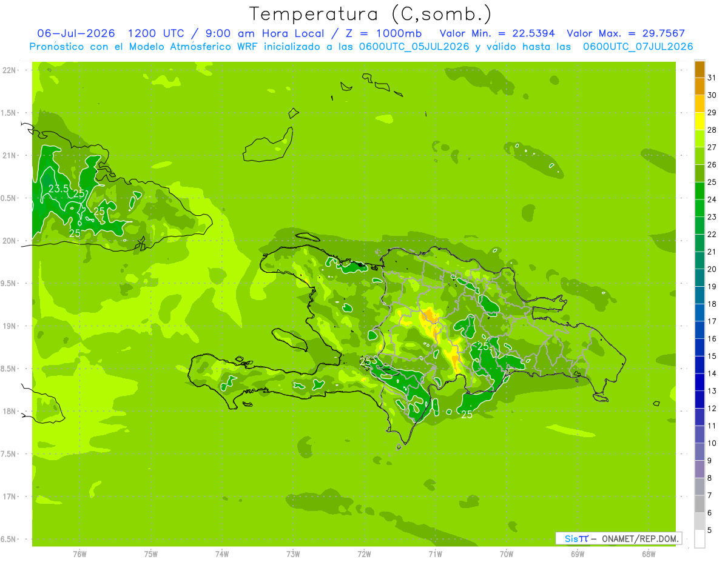Pick the white swatch below 5
The image size is (728, 562).
pyautogui.click(x=699, y=539)
